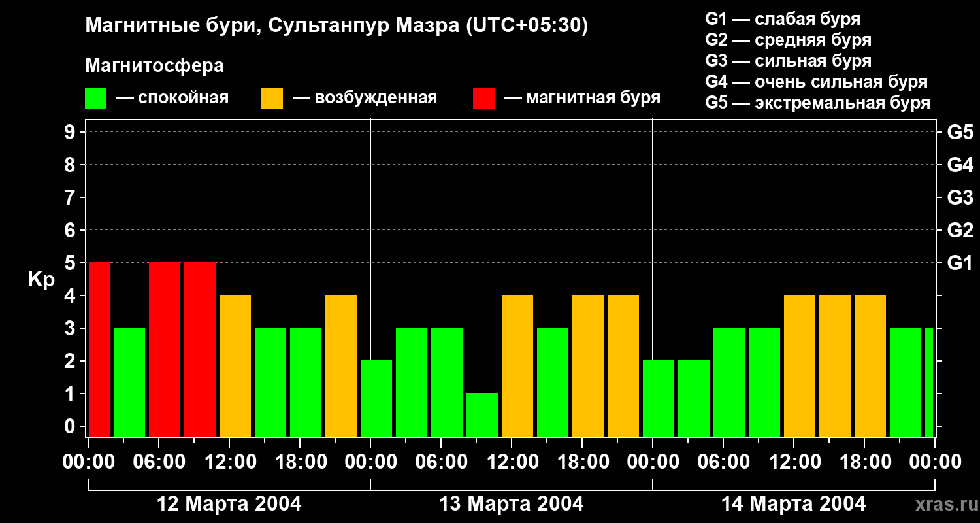Click the orange bar at 21:00 on 12 March
Viewport: 980px width, 523px height.
341,365
